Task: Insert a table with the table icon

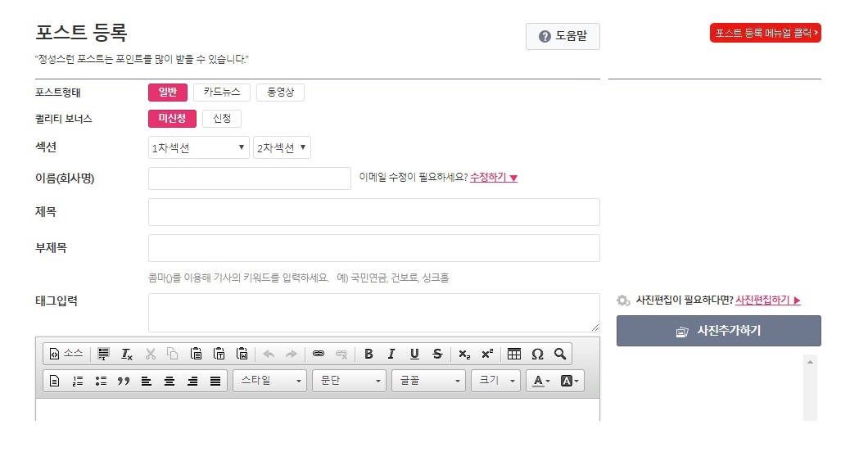Action: [514, 354]
